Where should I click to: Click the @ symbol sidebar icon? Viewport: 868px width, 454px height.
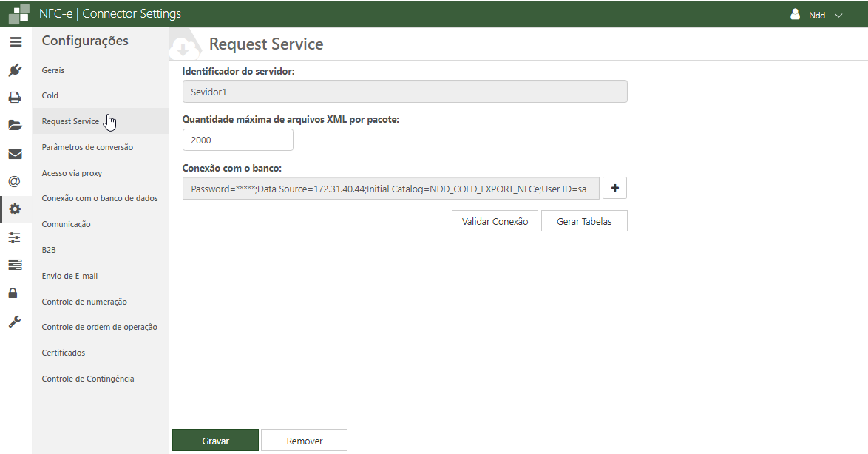(15, 181)
